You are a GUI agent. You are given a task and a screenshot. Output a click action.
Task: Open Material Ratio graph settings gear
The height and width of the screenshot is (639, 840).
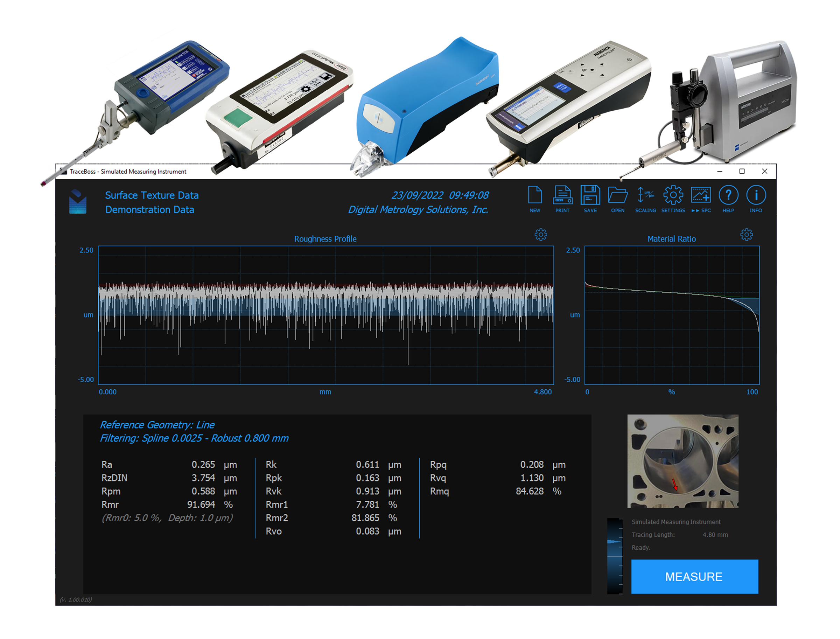pos(746,235)
